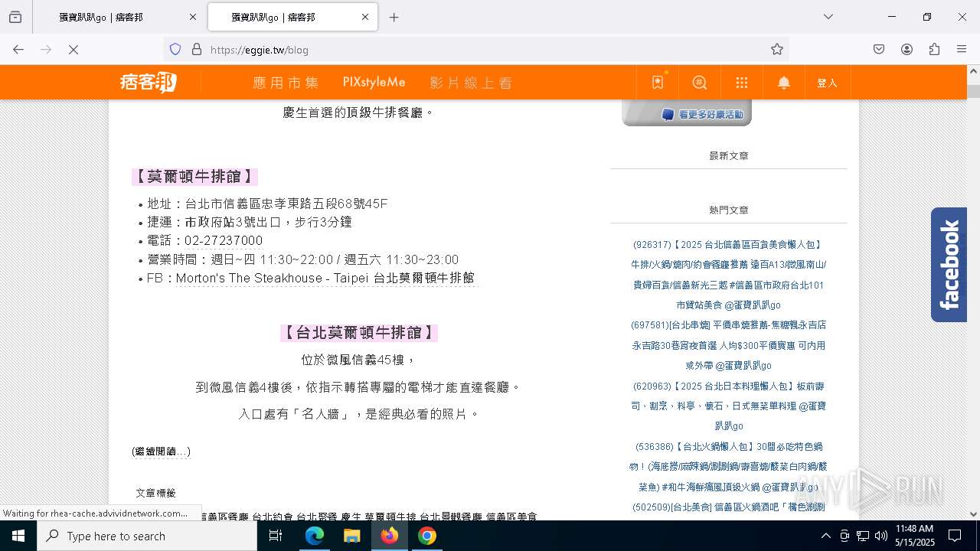The image size is (980, 551).
Task: Expand the list all tabs dropdown
Action: pyautogui.click(x=828, y=17)
